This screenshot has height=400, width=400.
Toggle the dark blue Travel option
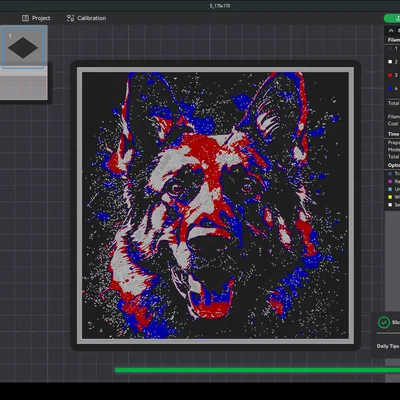click(390, 174)
